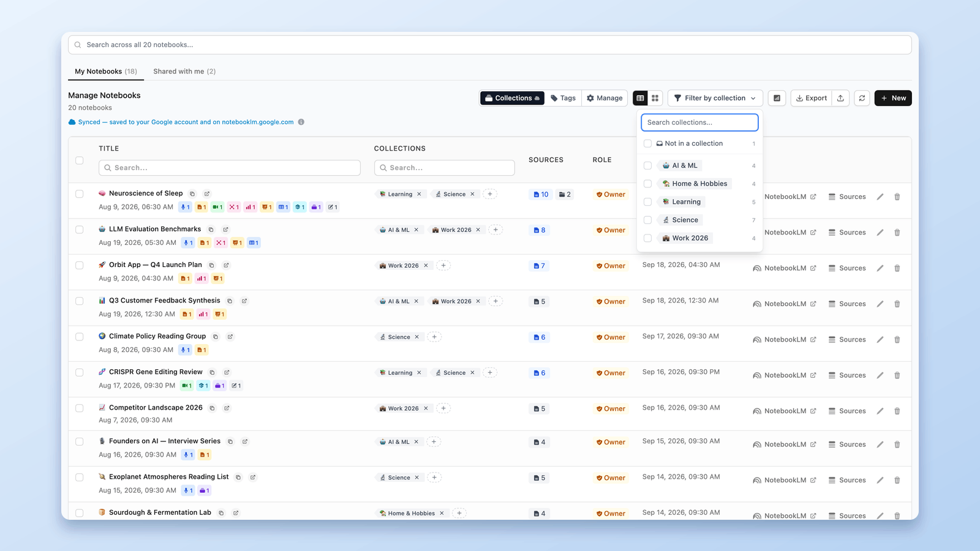Screen dimensions: 980x551
Task: Select the Neuroscience of Sleep row checkbox
Action: (80, 194)
